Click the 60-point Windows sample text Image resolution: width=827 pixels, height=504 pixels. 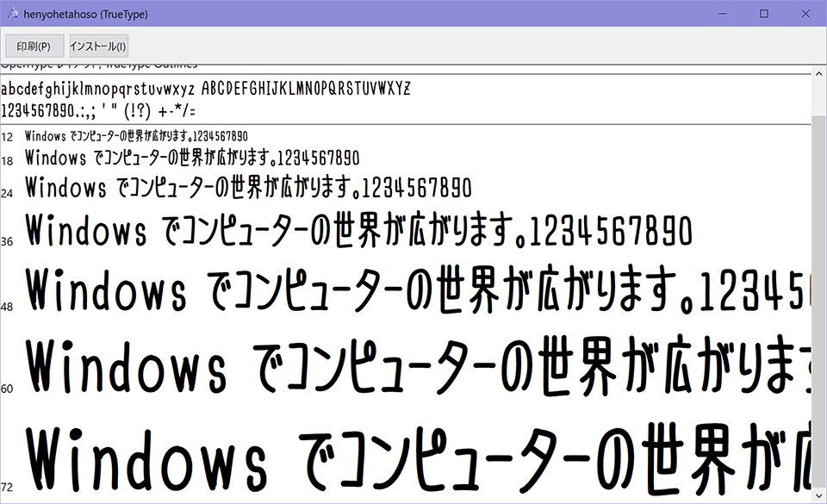pos(418,366)
